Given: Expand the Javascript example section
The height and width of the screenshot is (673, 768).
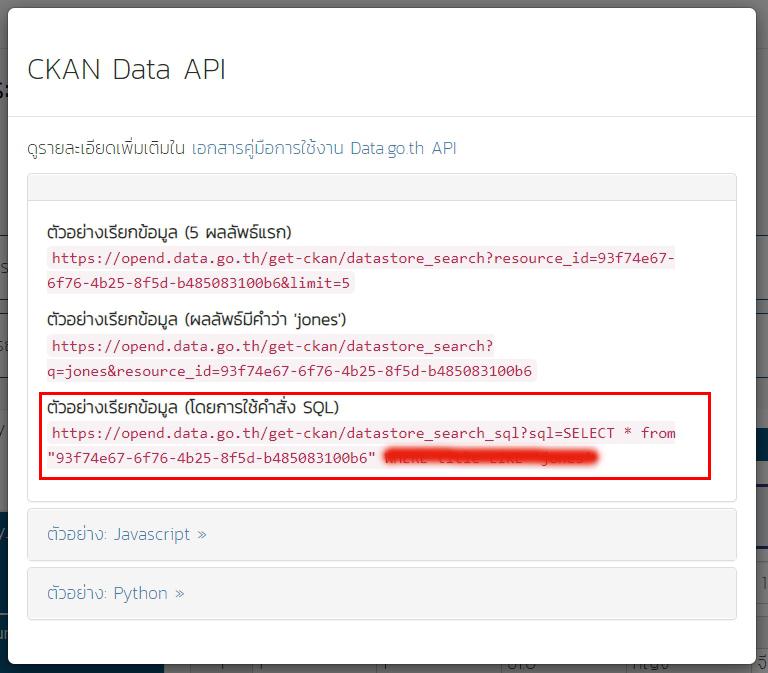Looking at the screenshot, I should coord(118,534).
